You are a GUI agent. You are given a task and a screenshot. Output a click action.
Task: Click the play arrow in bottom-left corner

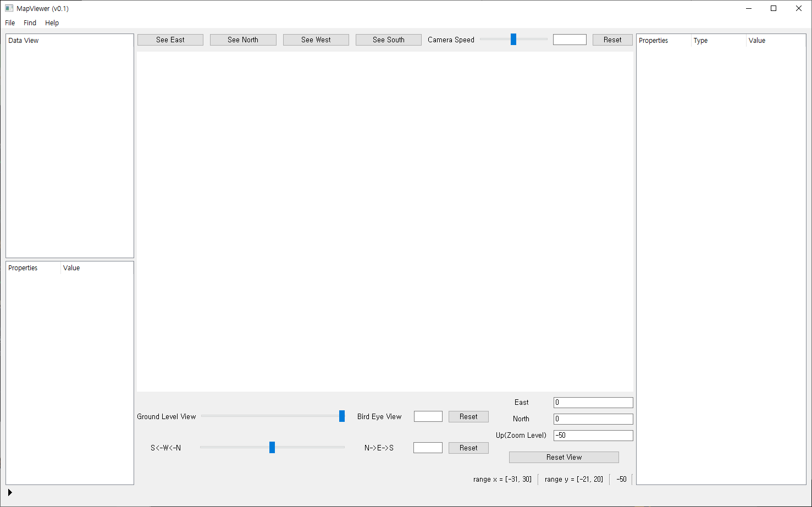(10, 493)
